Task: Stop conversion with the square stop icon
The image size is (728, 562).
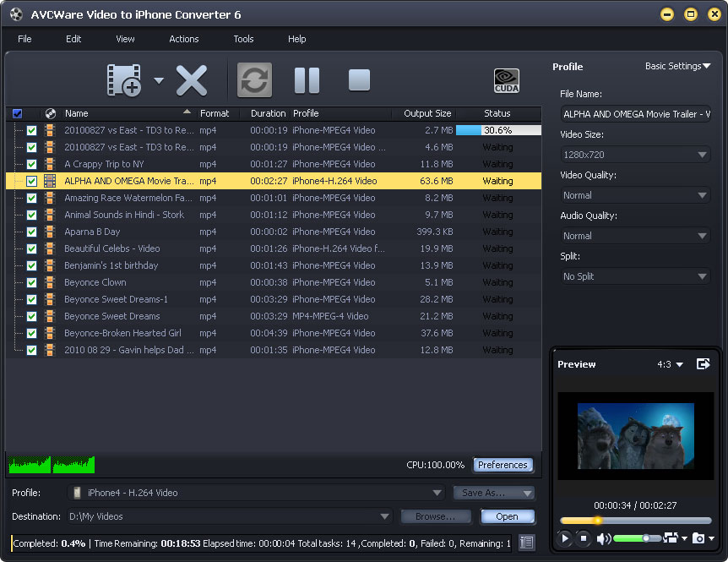Action: (359, 80)
